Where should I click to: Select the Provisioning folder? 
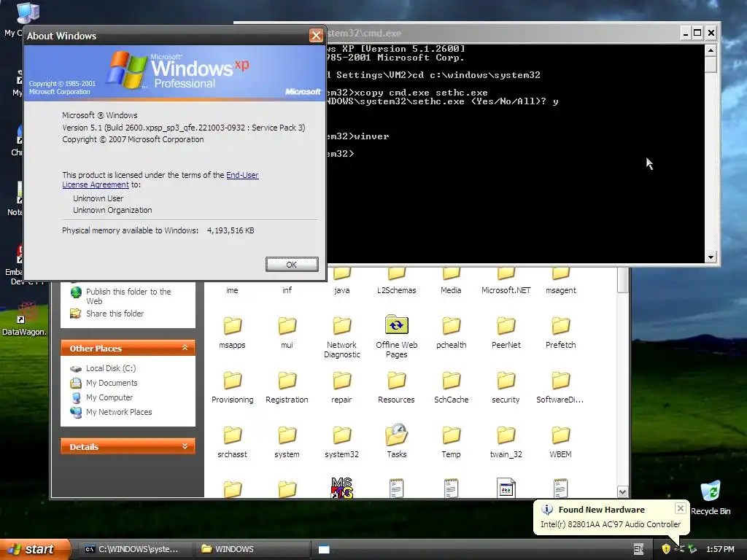click(x=233, y=388)
